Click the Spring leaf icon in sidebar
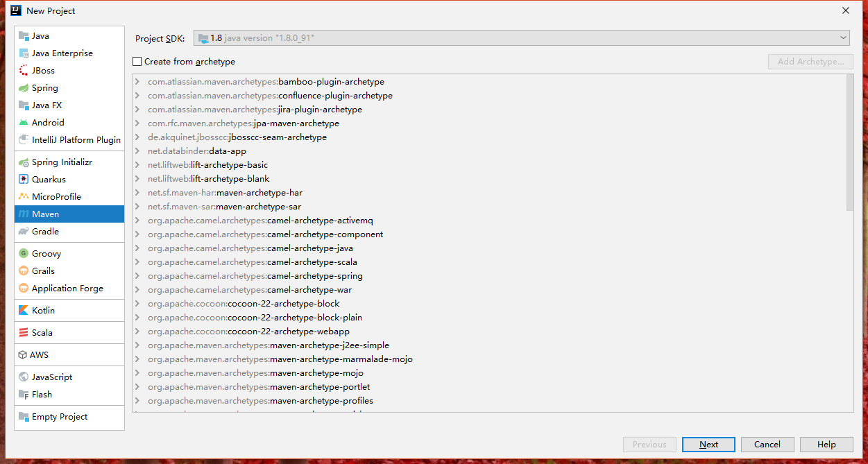The image size is (868, 464). pos(24,88)
